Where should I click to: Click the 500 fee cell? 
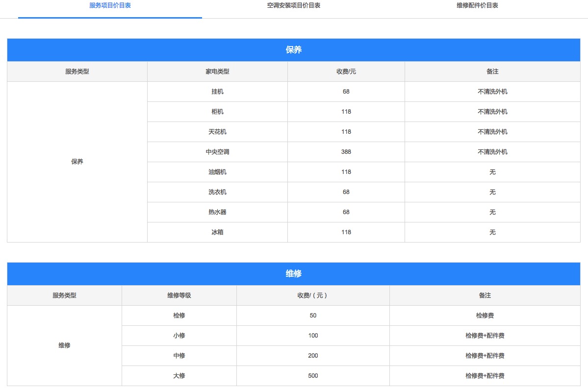tap(313, 376)
